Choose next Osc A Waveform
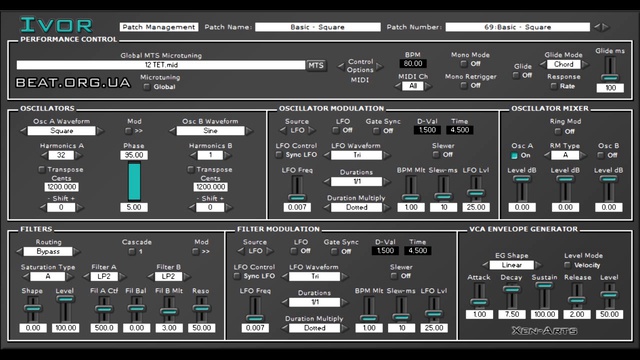This screenshot has width=640, height=360. (x=100, y=131)
